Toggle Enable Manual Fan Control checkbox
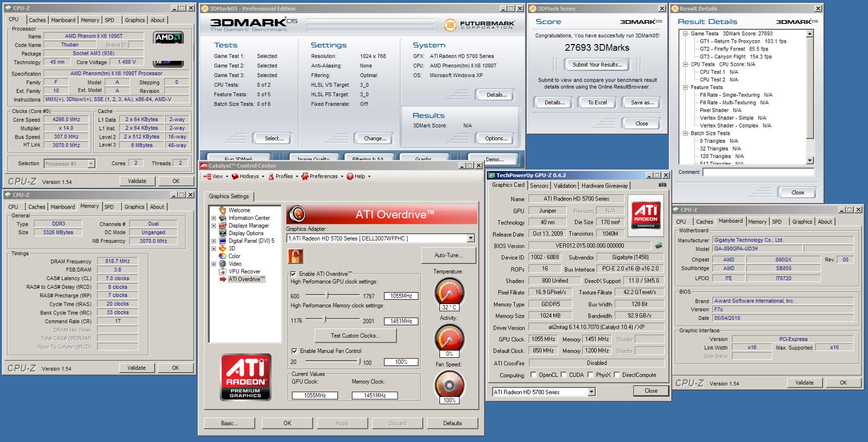The image size is (868, 442). 294,351
